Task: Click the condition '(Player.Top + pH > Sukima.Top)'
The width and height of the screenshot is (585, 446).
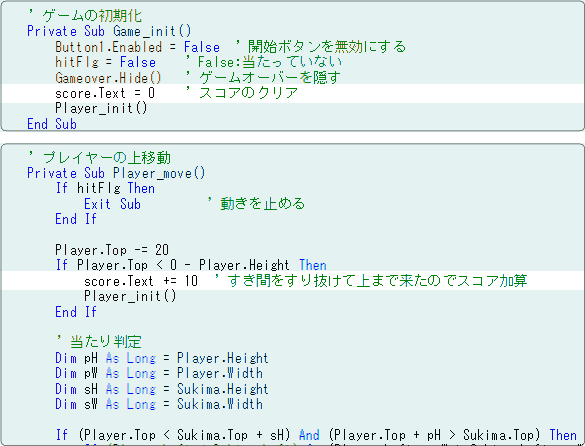Action: click(435, 436)
